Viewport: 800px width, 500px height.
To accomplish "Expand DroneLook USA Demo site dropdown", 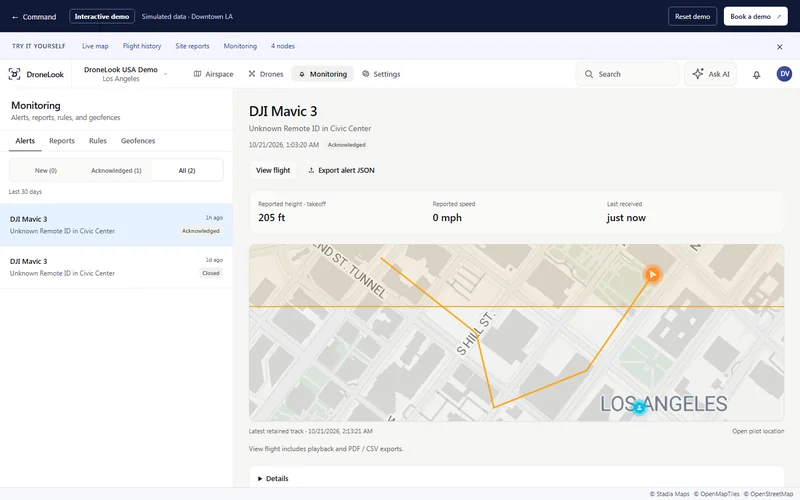I will pos(126,74).
